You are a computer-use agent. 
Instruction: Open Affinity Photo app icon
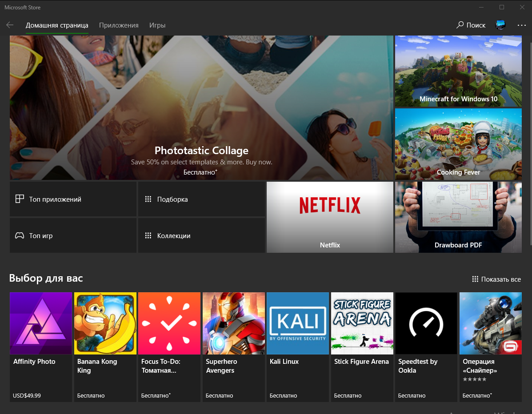[x=41, y=323]
